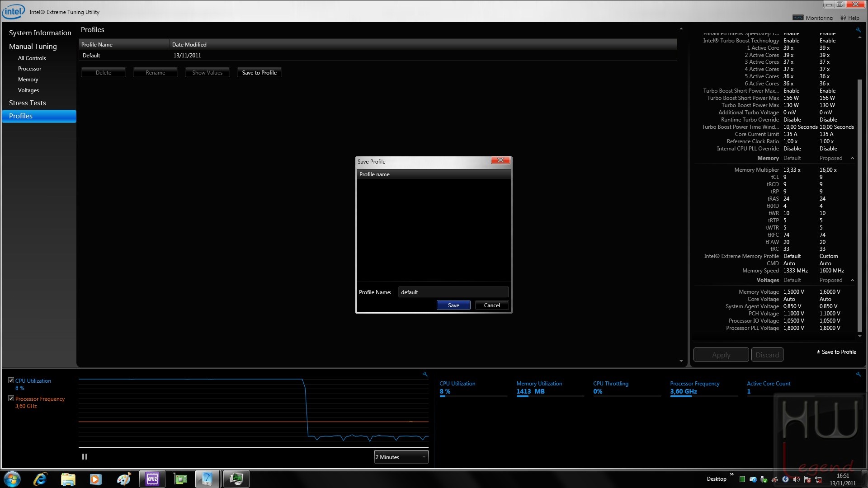868x488 pixels.
Task: Open wrench settings above the utilization graph
Action: coord(425,374)
